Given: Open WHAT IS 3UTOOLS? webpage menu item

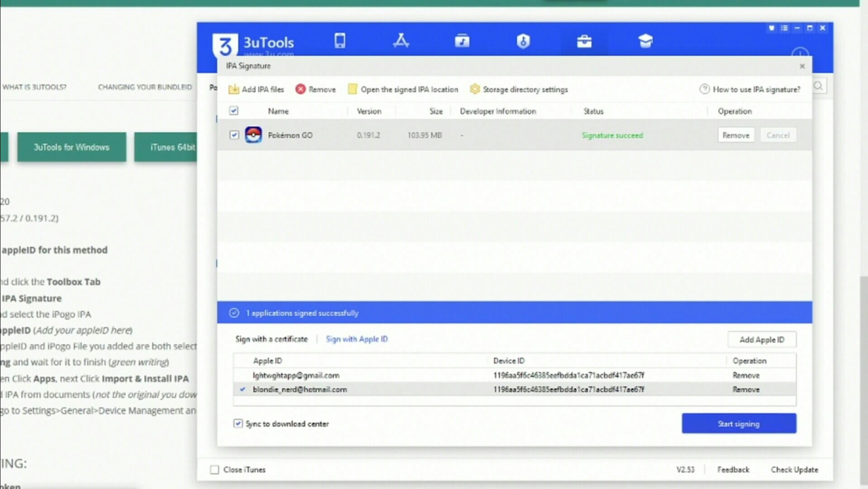Looking at the screenshot, I should click(x=34, y=87).
